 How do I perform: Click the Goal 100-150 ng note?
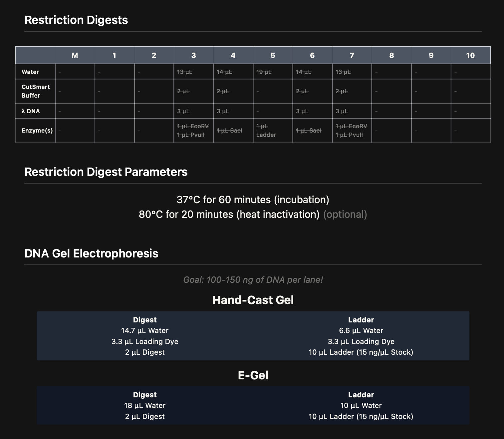click(253, 279)
